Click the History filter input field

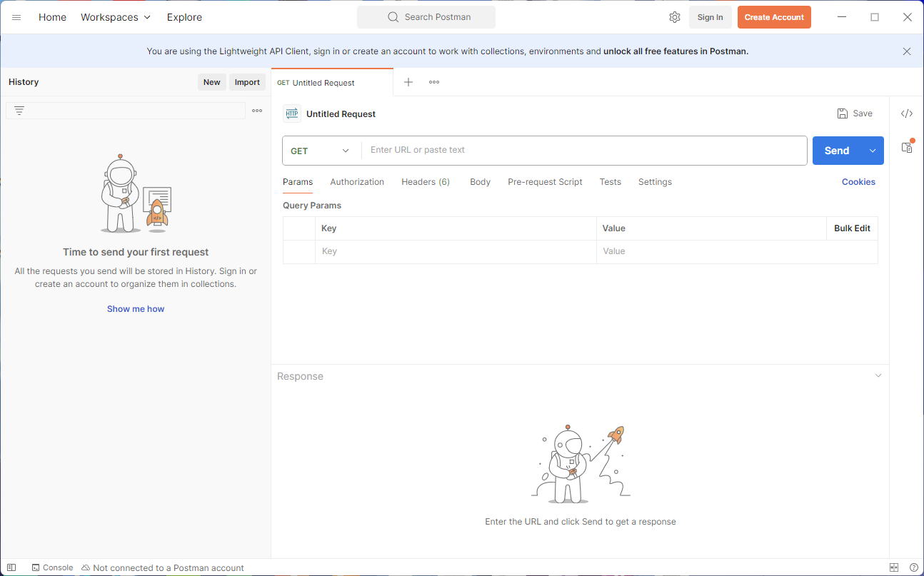pyautogui.click(x=126, y=111)
